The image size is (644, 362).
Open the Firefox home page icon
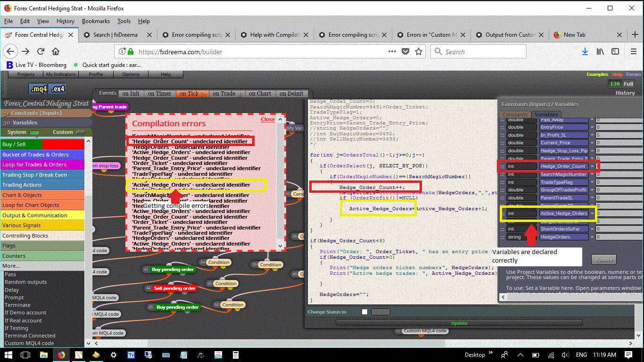[x=56, y=51]
